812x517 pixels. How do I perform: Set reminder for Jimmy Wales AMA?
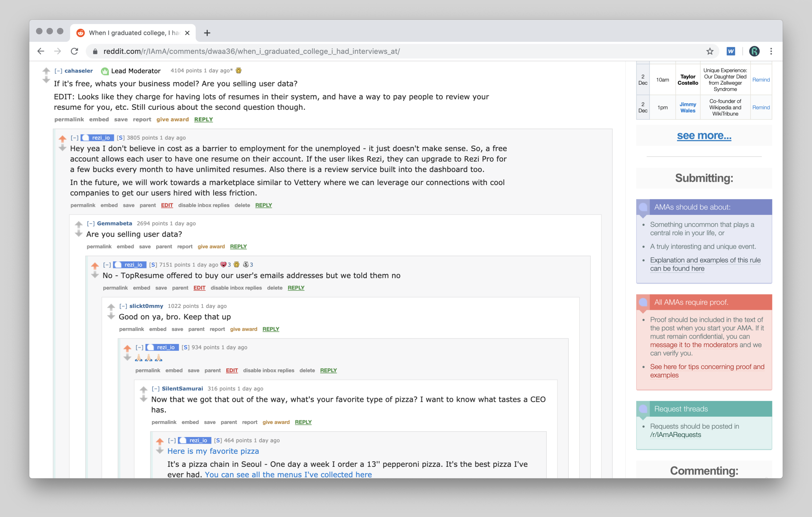point(761,107)
